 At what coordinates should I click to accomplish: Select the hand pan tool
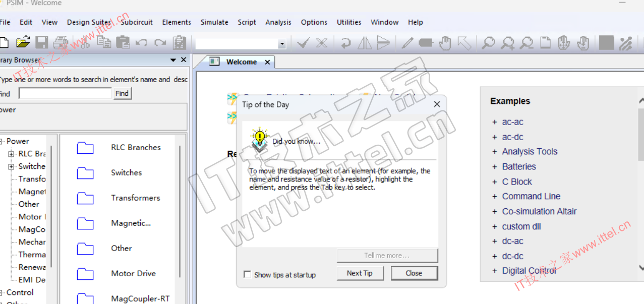pyautogui.click(x=445, y=43)
